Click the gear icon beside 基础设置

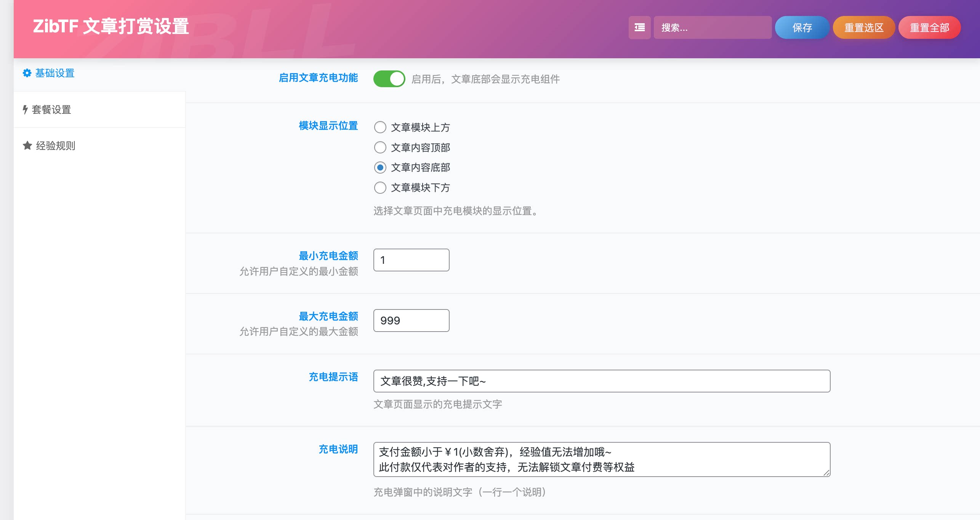pyautogui.click(x=26, y=73)
